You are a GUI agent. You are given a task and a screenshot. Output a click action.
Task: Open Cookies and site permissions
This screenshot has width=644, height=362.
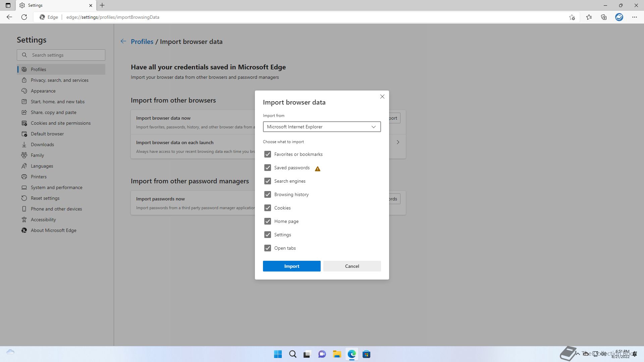pos(61,123)
